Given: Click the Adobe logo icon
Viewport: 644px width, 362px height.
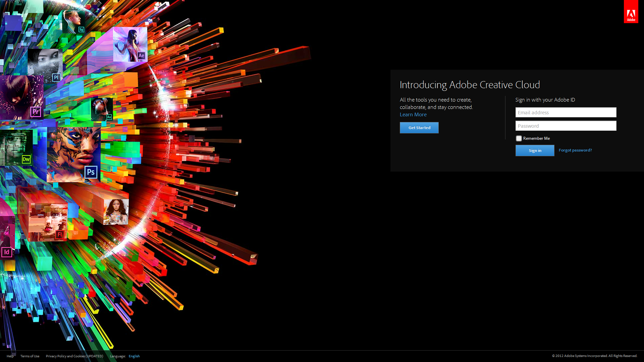Looking at the screenshot, I should pyautogui.click(x=631, y=12).
